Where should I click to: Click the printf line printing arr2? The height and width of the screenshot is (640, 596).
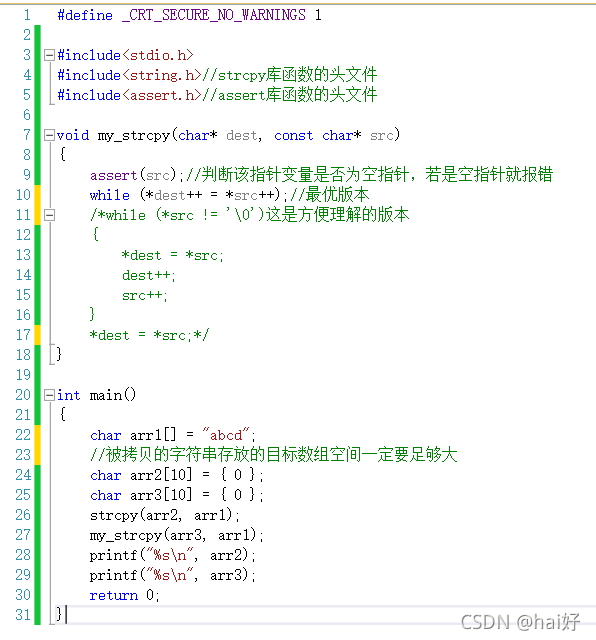click(173, 555)
